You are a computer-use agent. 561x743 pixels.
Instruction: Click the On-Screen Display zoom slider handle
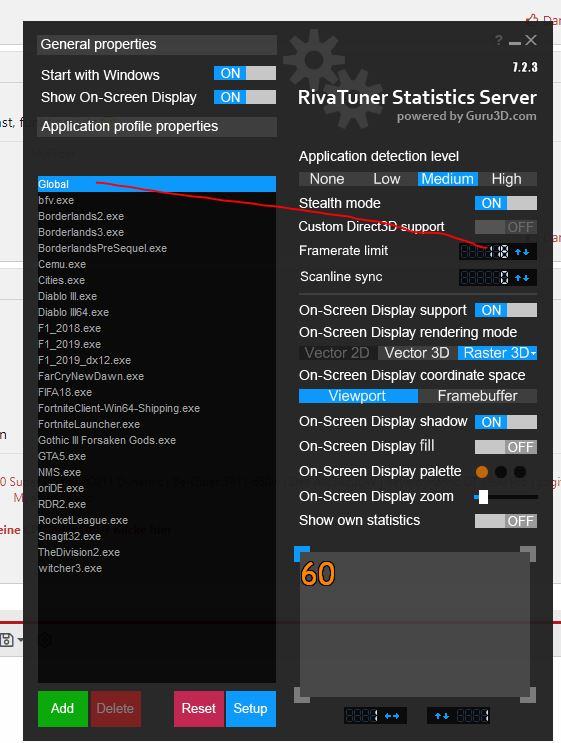(x=483, y=497)
